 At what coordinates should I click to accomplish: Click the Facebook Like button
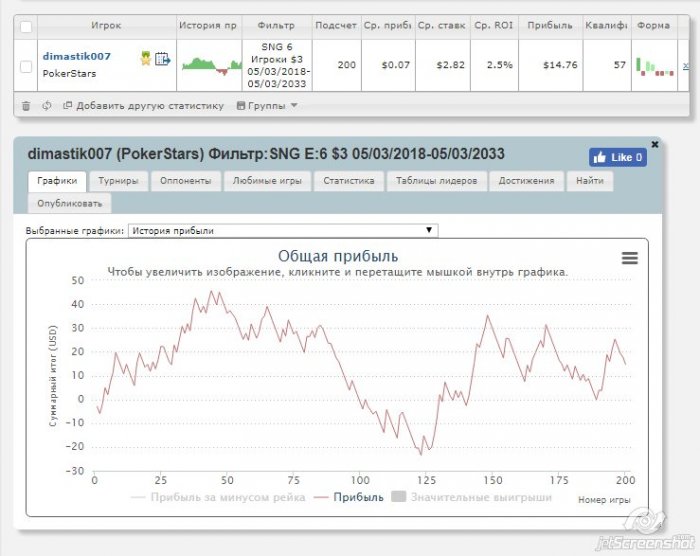pyautogui.click(x=617, y=157)
